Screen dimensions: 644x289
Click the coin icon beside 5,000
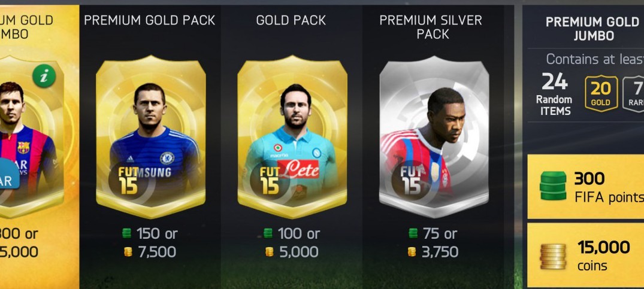269,252
